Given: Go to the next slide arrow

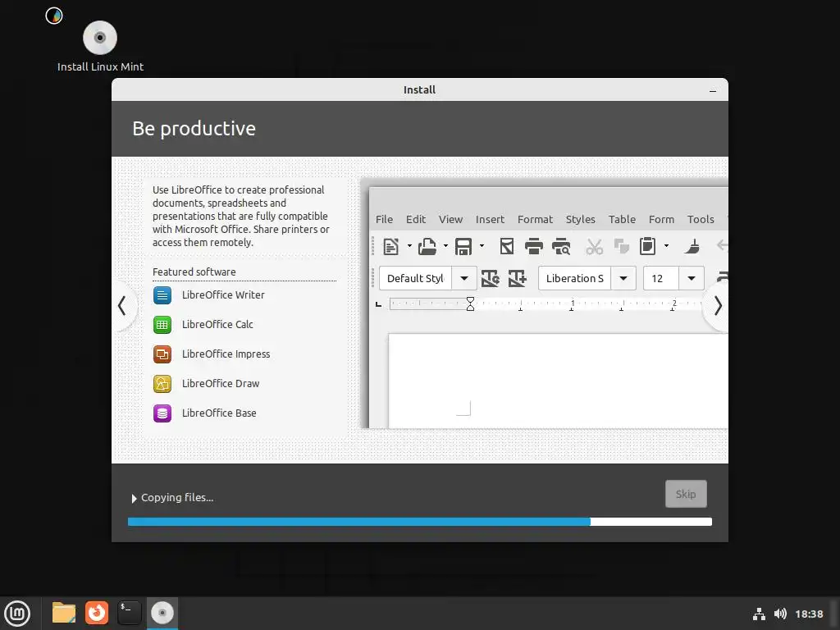Looking at the screenshot, I should pyautogui.click(x=718, y=306).
